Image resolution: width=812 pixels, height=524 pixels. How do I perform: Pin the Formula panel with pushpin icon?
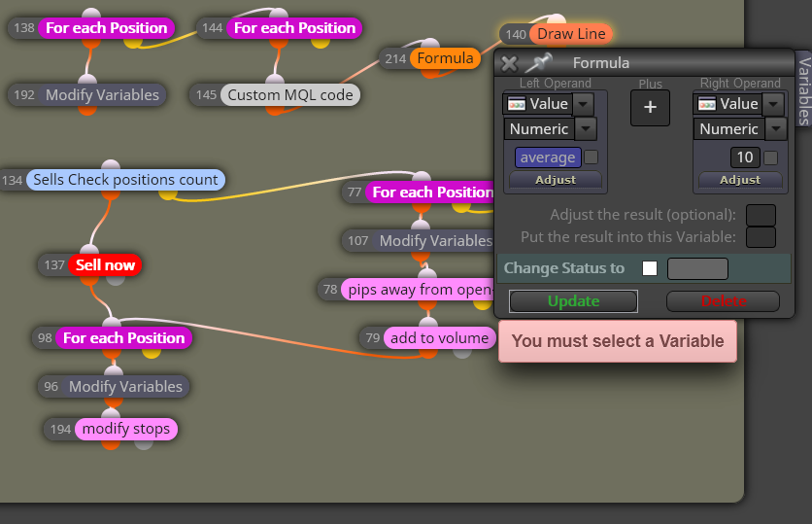538,63
